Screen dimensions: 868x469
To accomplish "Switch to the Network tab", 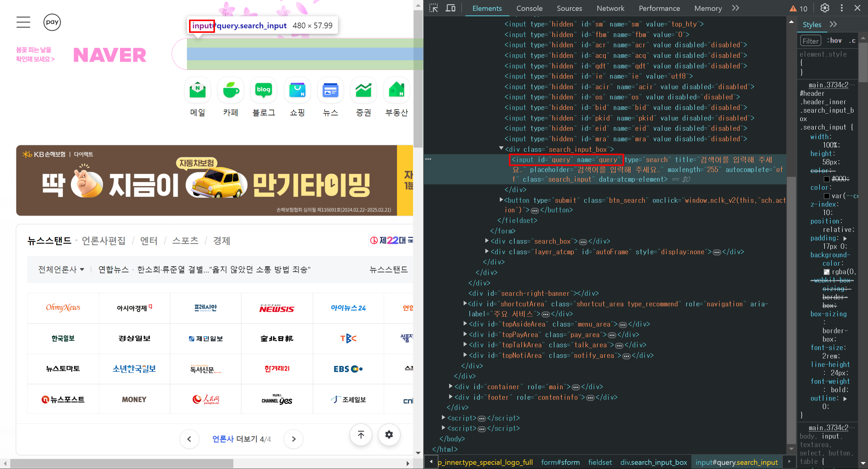I will tap(610, 8).
